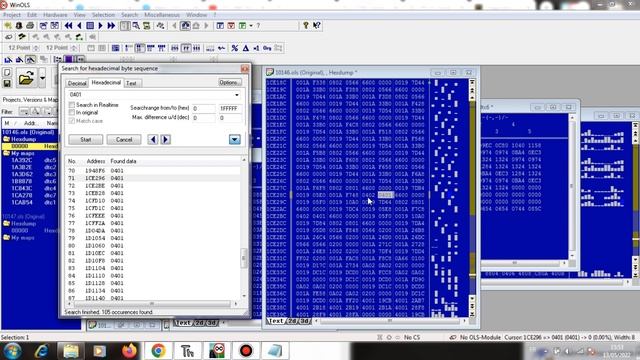Switch to Text view tab in hexdump window

(x=276, y=321)
